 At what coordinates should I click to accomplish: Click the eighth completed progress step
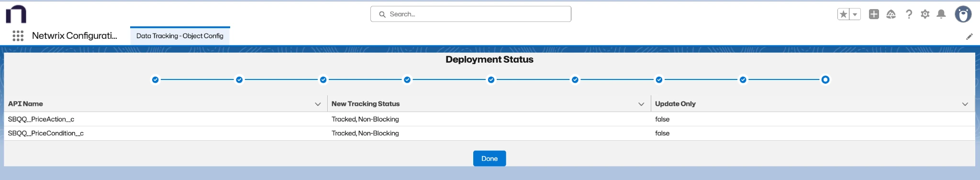[x=743, y=79]
